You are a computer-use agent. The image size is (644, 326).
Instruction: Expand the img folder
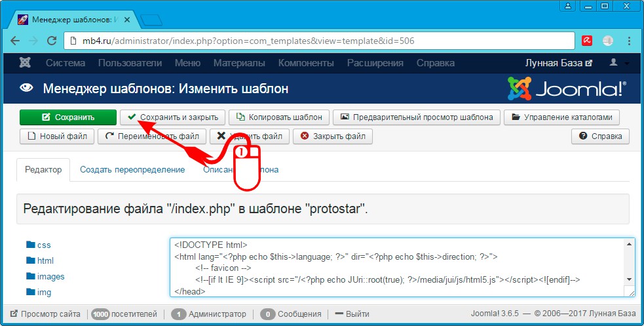pyautogui.click(x=39, y=293)
